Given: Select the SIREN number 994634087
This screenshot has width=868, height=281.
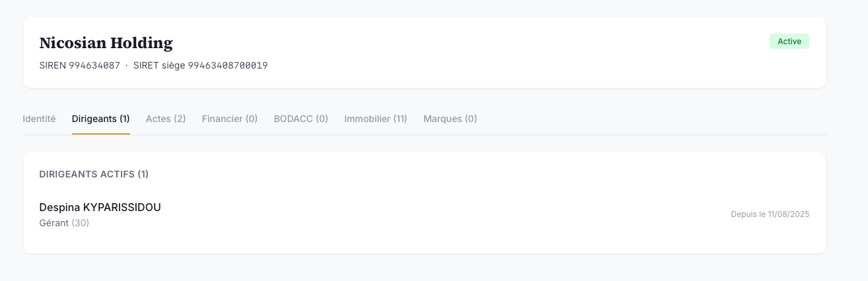Looking at the screenshot, I should [94, 65].
